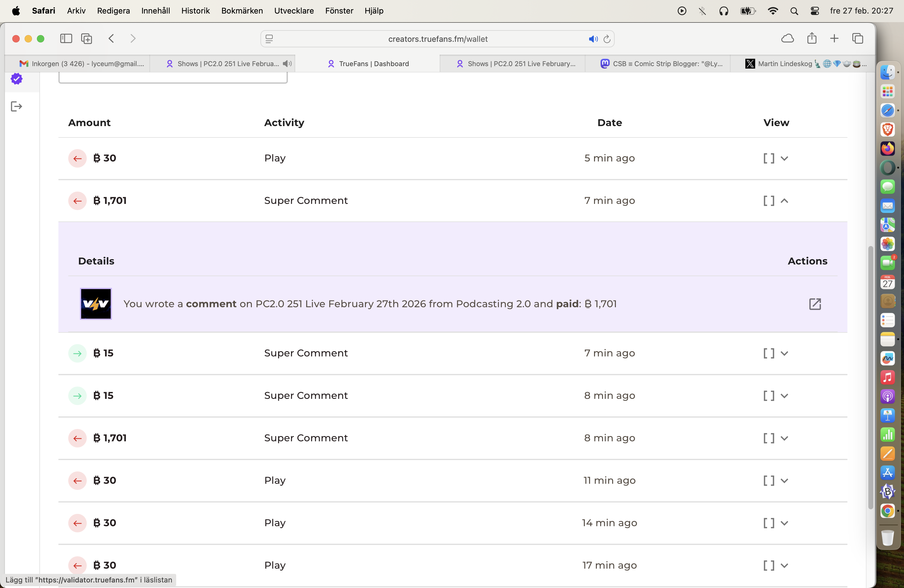Mute audio on the PC2.0 Shows tab
This screenshot has width=904, height=588.
tap(287, 64)
